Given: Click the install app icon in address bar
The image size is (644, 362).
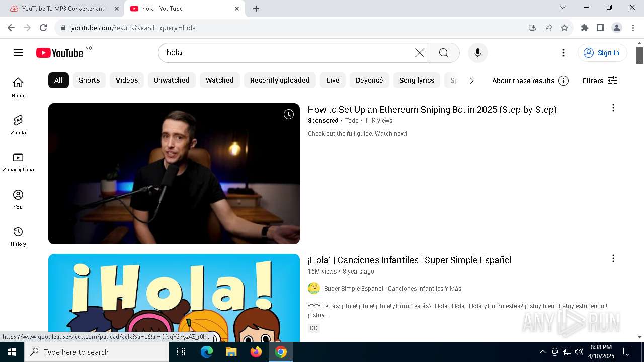Looking at the screenshot, I should [532, 28].
